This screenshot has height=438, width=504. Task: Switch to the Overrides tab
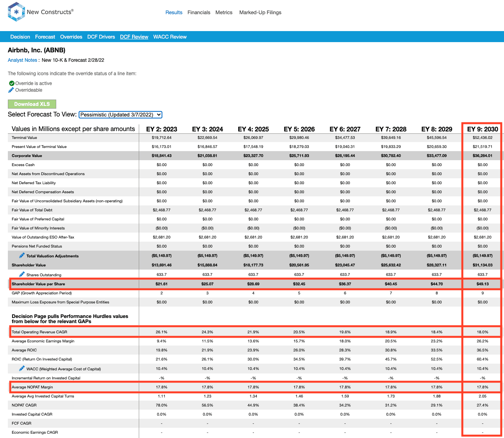pos(71,37)
